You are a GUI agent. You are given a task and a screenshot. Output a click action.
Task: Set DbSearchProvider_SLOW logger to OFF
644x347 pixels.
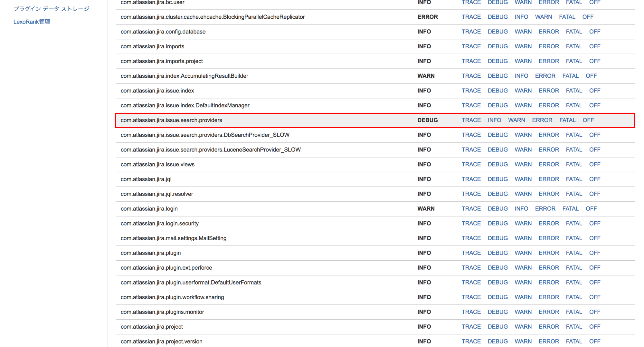tap(595, 135)
